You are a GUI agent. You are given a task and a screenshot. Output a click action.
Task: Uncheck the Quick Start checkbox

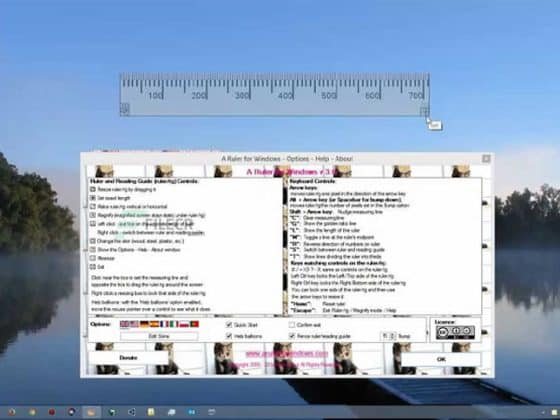coord(229,325)
